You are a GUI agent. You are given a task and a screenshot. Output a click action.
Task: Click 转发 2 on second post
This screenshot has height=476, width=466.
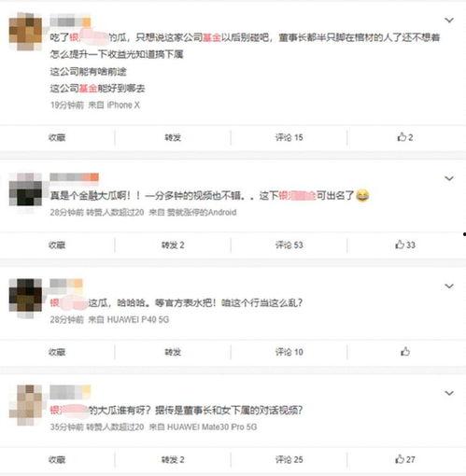(x=173, y=245)
